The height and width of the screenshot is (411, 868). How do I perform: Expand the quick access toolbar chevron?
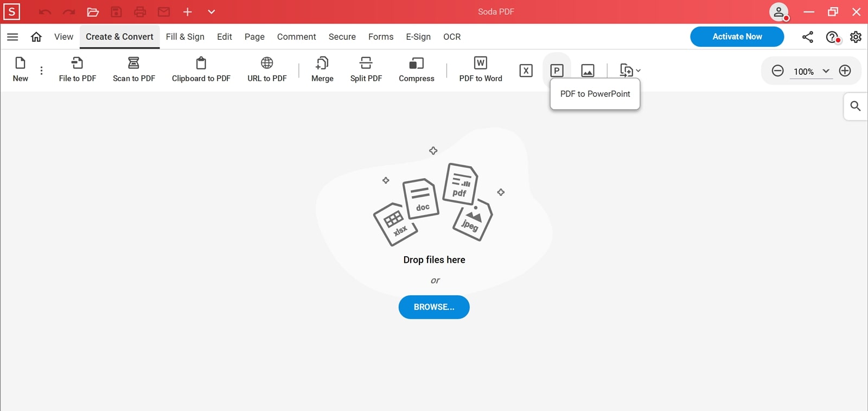[x=212, y=12]
